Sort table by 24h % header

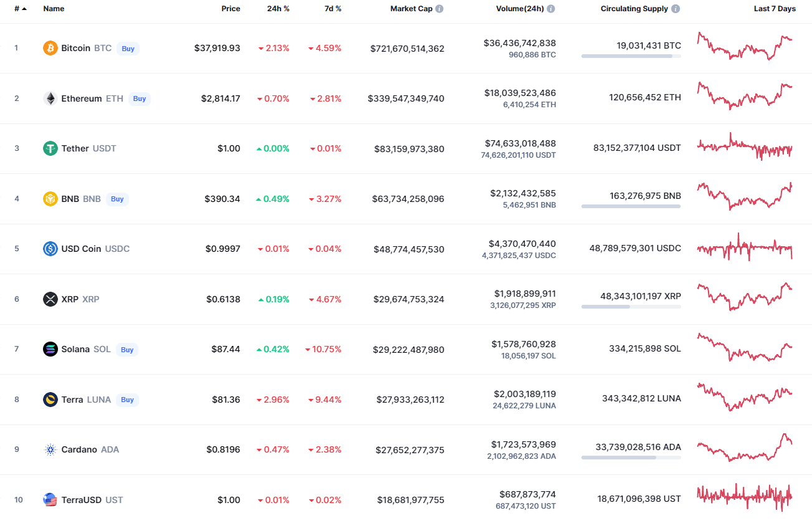pos(278,9)
